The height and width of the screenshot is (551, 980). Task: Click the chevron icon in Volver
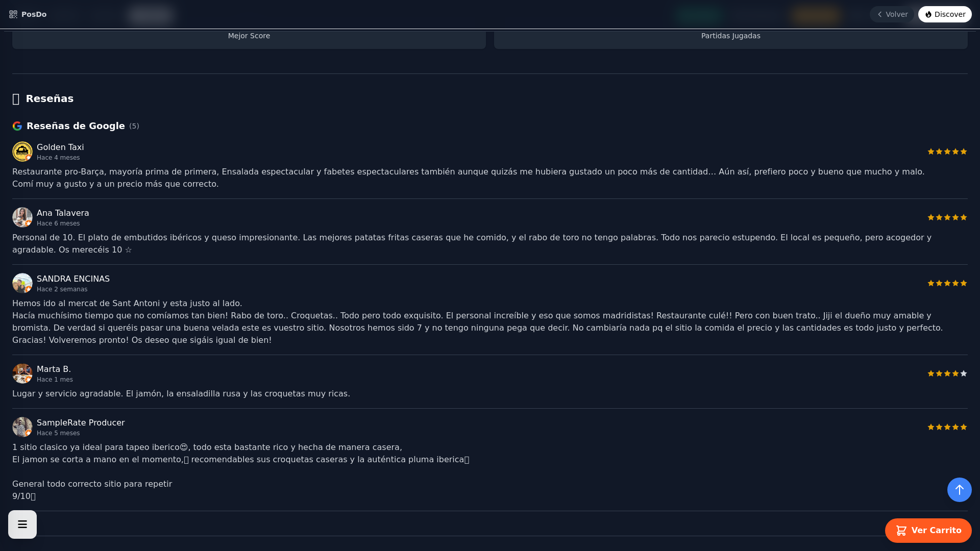point(879,14)
